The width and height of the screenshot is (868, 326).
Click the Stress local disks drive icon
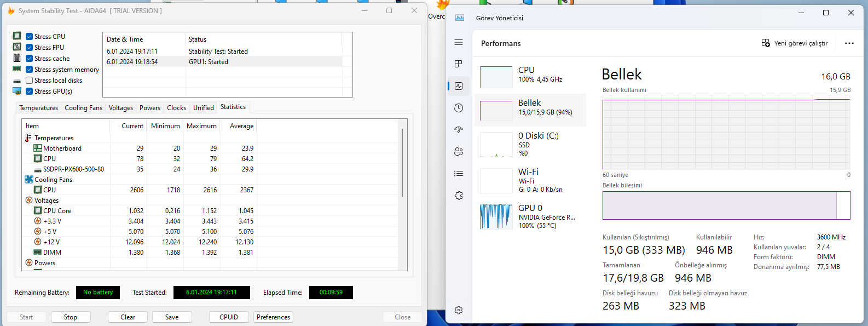point(17,81)
